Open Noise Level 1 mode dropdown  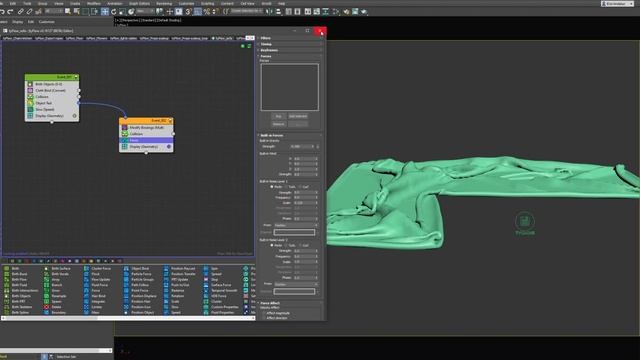point(296,225)
